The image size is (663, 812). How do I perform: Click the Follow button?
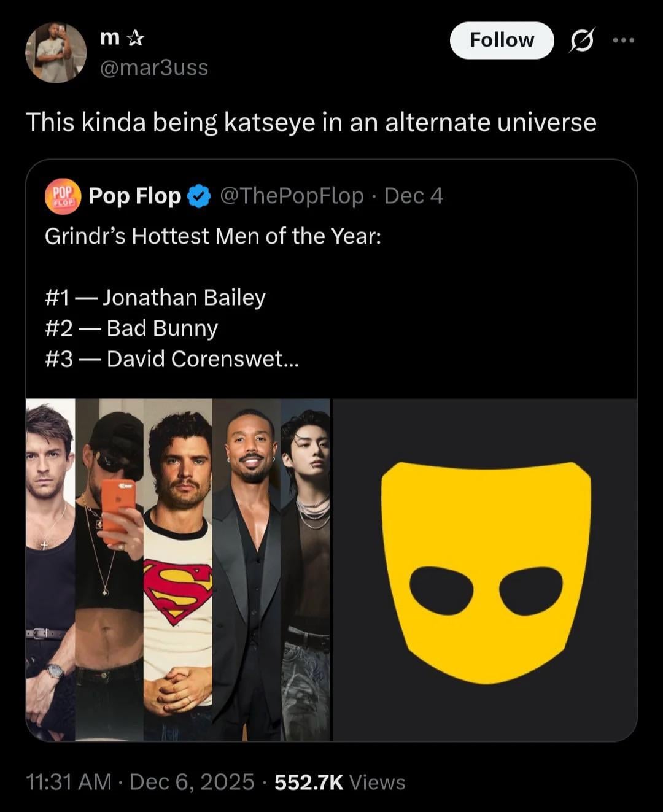tap(502, 41)
